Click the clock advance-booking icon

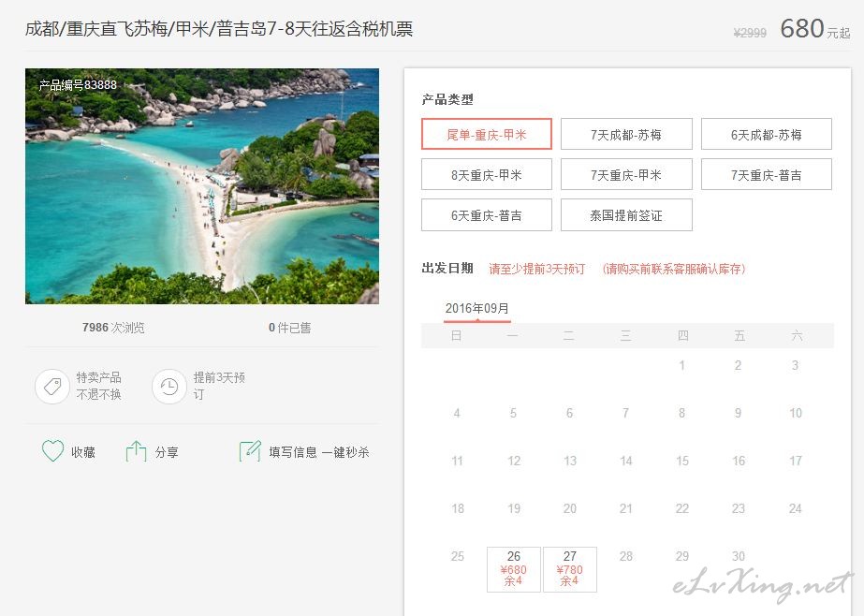pyautogui.click(x=169, y=387)
